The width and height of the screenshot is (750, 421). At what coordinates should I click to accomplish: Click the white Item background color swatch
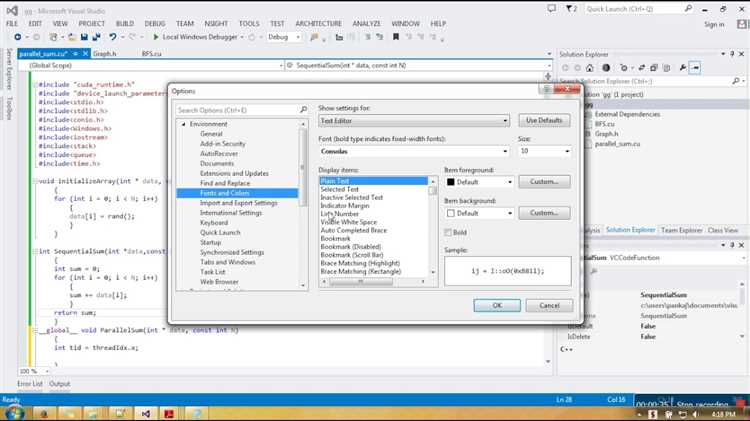(x=451, y=213)
